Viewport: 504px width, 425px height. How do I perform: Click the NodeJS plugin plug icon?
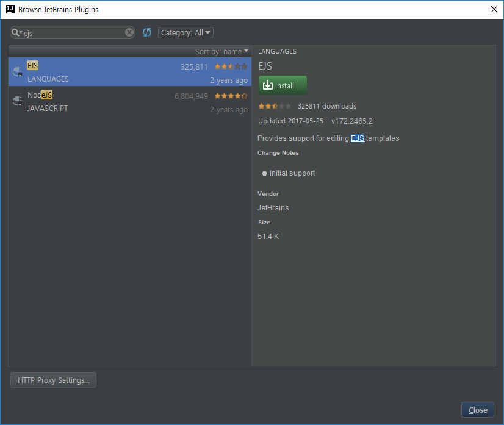(x=17, y=101)
